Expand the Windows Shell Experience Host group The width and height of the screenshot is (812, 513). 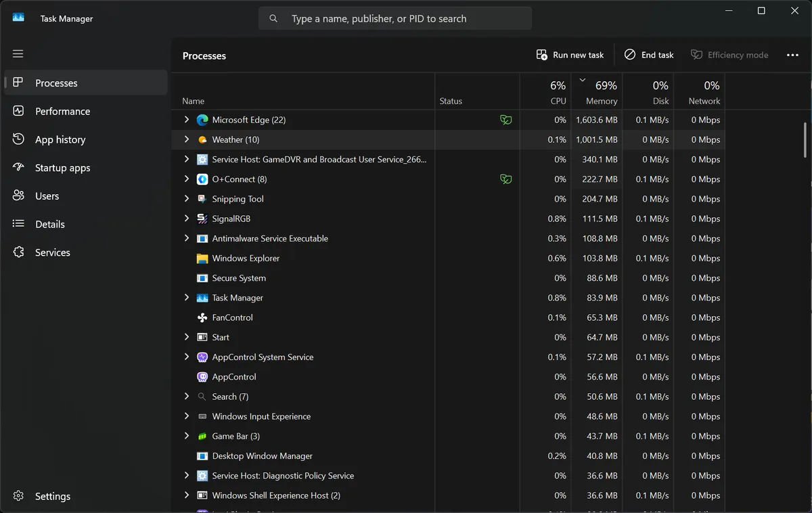187,495
